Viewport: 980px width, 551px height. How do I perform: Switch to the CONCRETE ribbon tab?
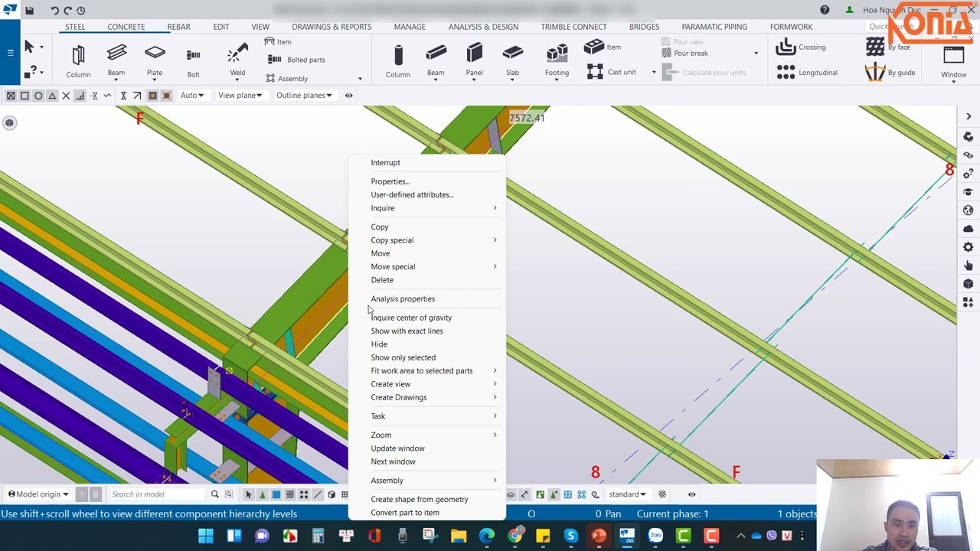click(126, 27)
